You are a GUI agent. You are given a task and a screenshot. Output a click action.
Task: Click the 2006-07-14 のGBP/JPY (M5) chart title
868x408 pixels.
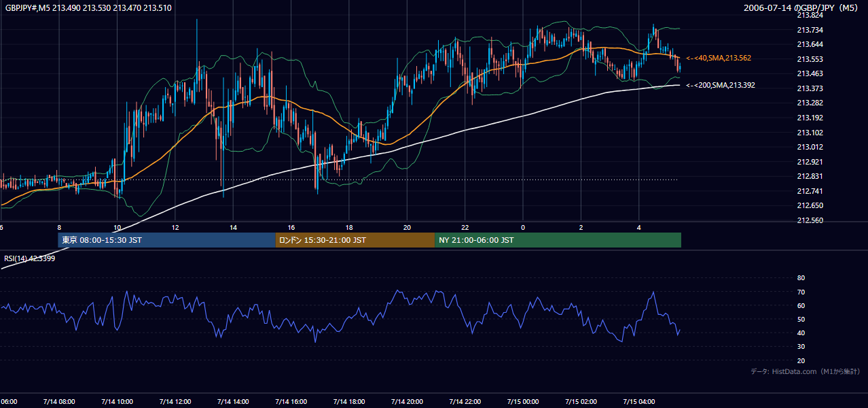[x=800, y=8]
